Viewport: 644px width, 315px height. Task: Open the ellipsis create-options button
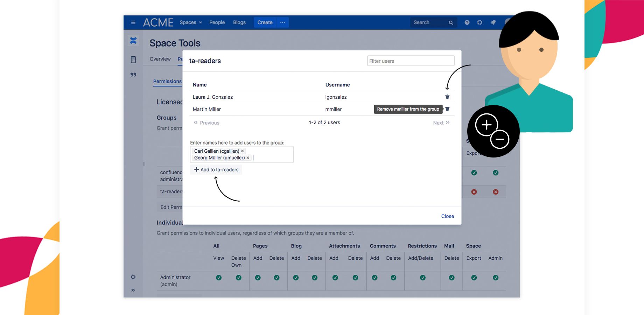pyautogui.click(x=282, y=22)
